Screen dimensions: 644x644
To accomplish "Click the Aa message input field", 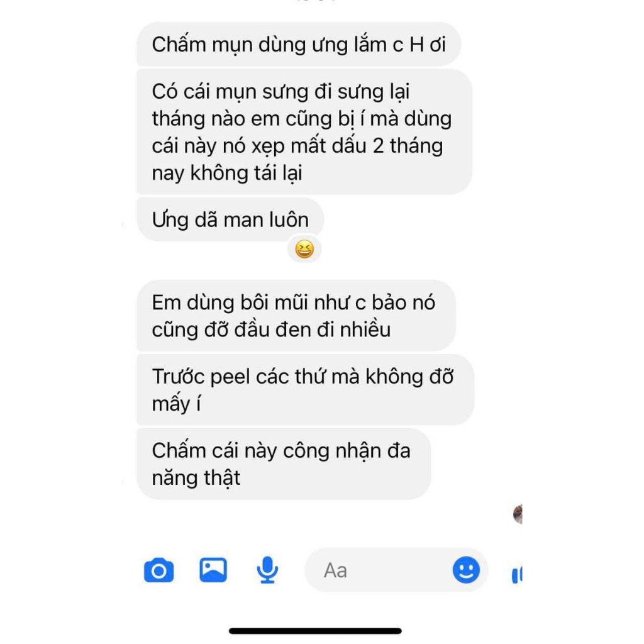I will [x=396, y=570].
